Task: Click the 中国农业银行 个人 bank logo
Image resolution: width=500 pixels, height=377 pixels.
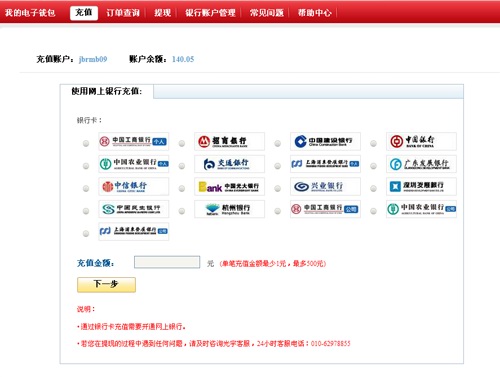Action: (x=134, y=164)
